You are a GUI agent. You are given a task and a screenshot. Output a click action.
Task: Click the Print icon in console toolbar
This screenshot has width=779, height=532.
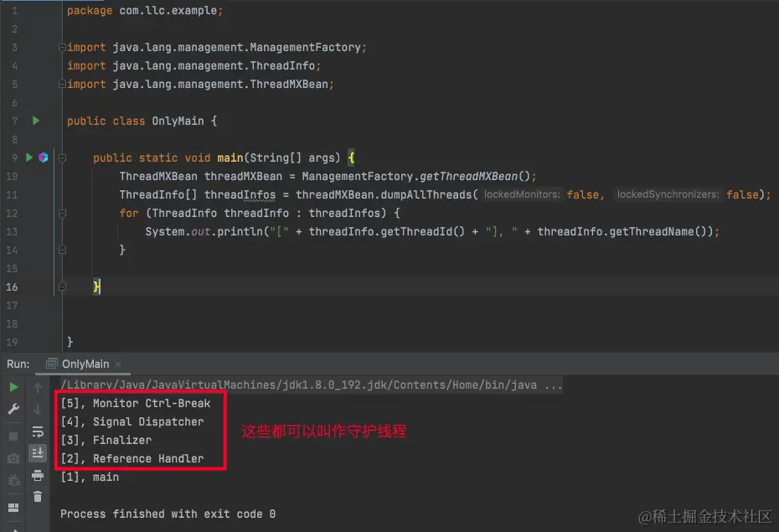pyautogui.click(x=38, y=475)
